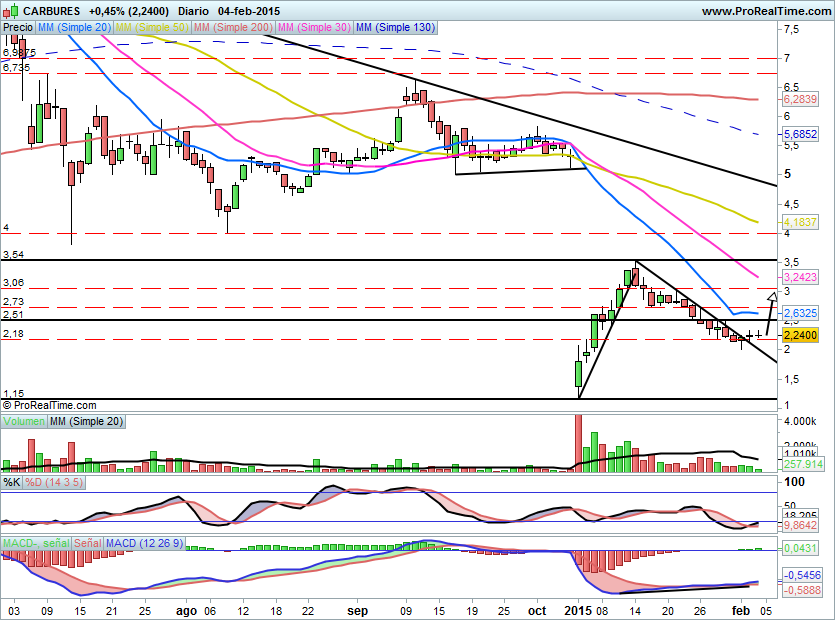Open the MM (Simple 20) price indicator label

point(74,28)
